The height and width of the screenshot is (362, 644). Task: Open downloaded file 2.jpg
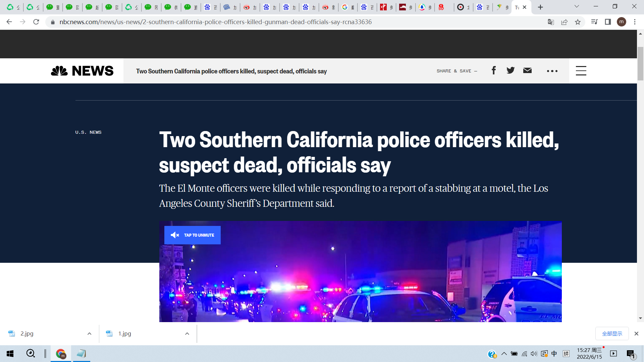tap(27, 334)
